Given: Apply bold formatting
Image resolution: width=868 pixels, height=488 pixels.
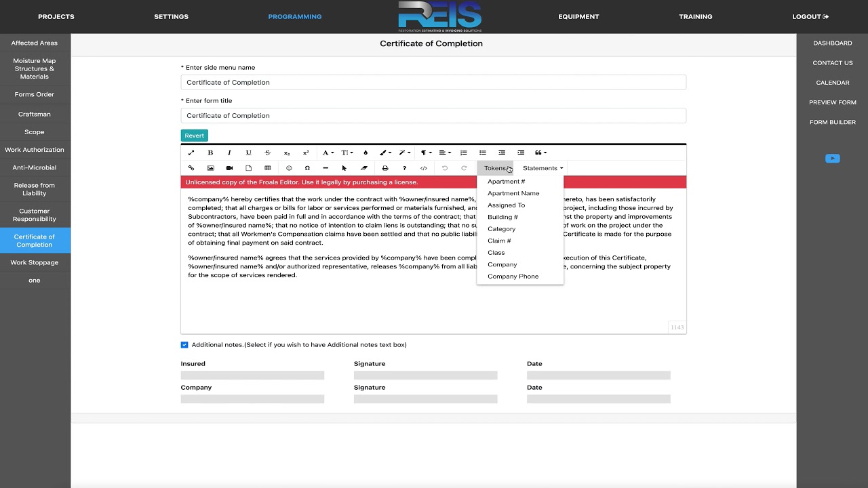Looking at the screenshot, I should pyautogui.click(x=210, y=152).
